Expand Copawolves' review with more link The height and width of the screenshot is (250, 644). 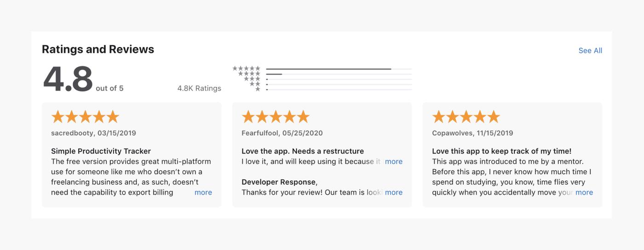[584, 192]
